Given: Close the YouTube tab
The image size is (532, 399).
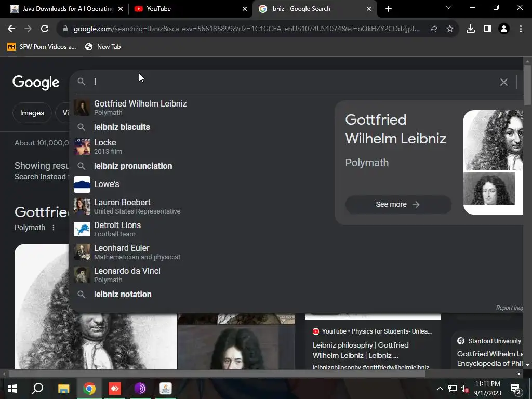Looking at the screenshot, I should coord(245,9).
